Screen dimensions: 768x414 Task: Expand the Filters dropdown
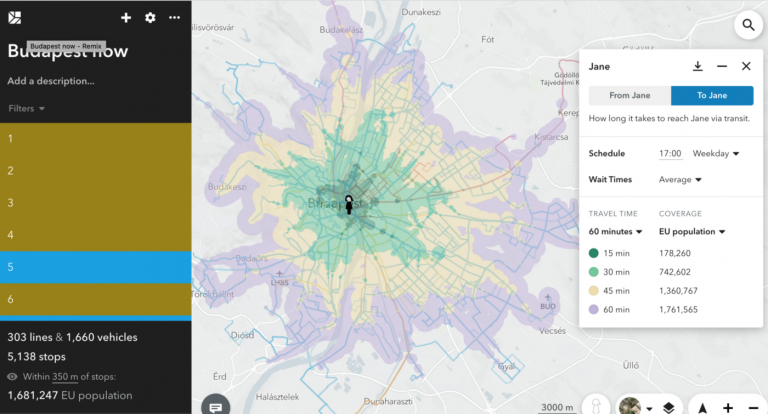point(26,109)
